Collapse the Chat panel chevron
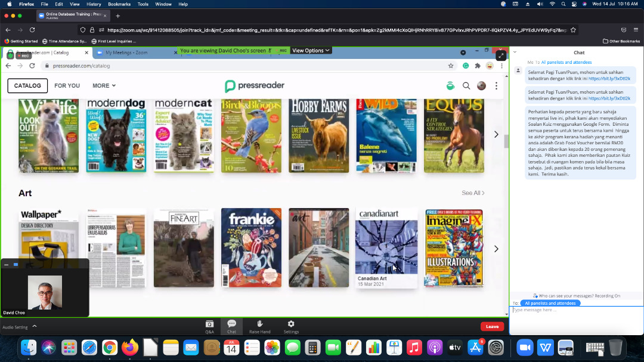644x362 pixels. click(515, 52)
